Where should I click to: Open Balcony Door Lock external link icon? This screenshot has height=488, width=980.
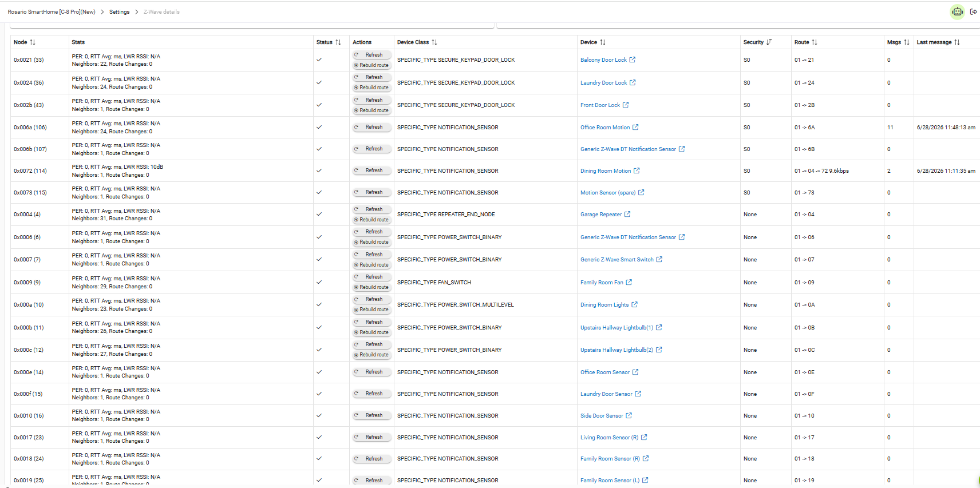(x=633, y=59)
